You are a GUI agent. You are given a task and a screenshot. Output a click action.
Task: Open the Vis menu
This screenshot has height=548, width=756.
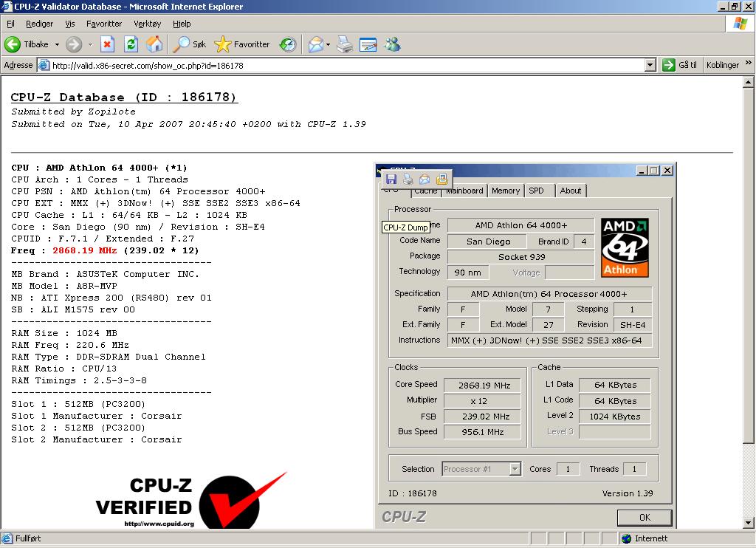70,24
